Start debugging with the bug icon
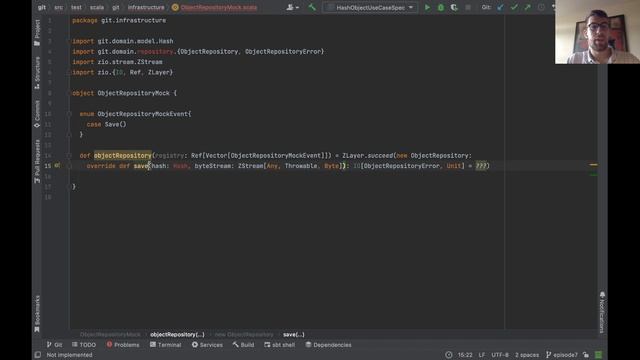The height and width of the screenshot is (360, 640). tap(440, 7)
